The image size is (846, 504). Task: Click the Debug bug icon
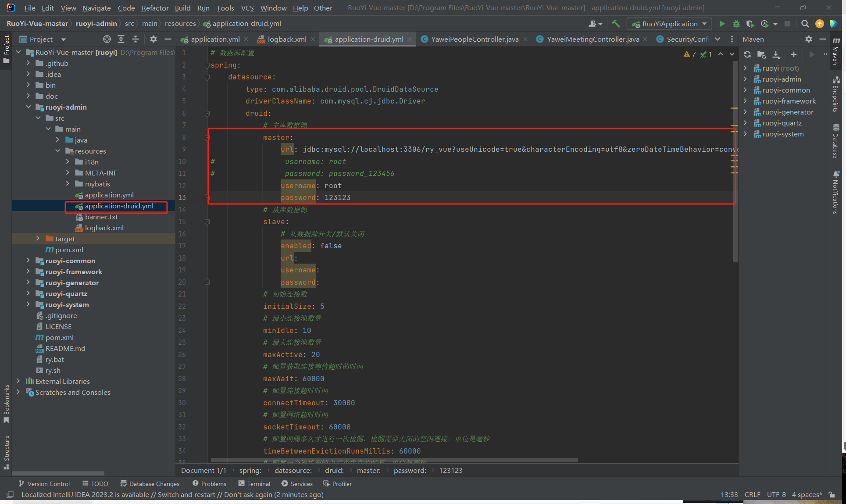736,24
